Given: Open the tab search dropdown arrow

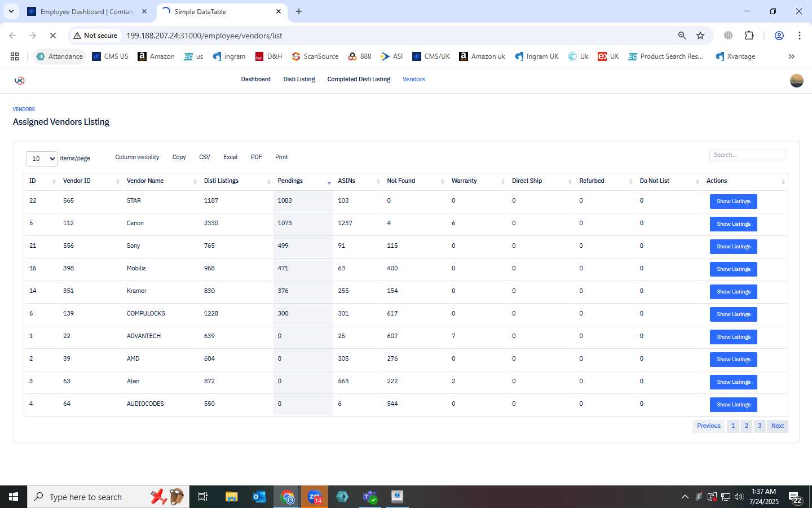Looking at the screenshot, I should point(11,11).
